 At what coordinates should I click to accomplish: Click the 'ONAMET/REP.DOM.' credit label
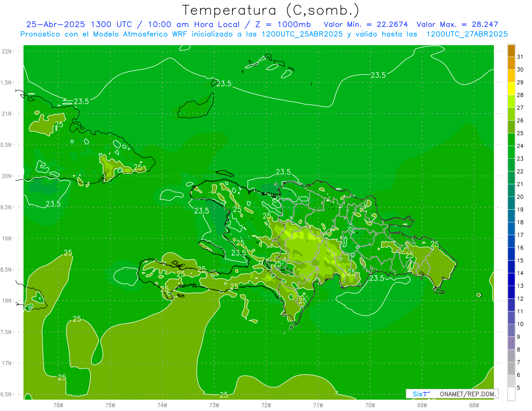(468, 394)
